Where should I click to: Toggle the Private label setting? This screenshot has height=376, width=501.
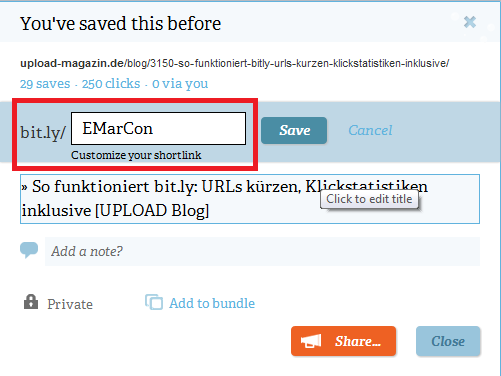click(70, 304)
